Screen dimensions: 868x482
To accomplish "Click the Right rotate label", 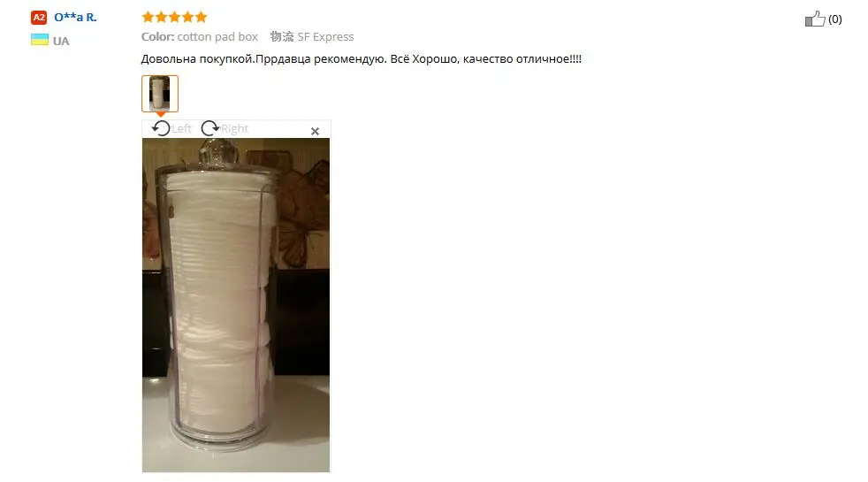I will coord(235,129).
